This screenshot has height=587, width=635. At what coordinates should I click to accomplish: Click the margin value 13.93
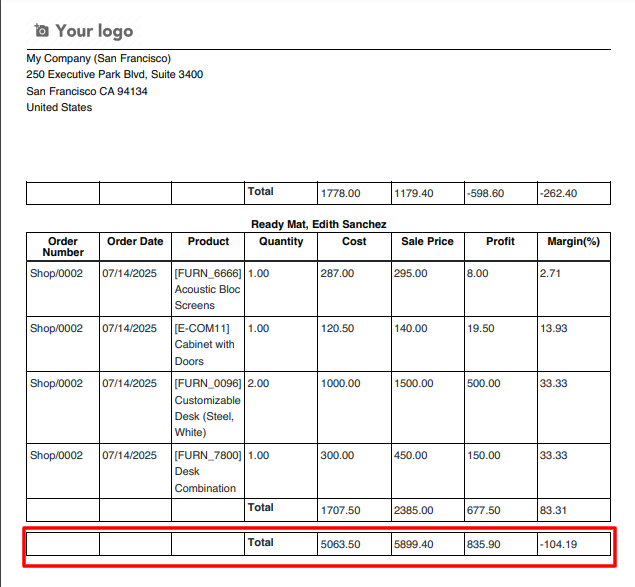pyautogui.click(x=553, y=328)
